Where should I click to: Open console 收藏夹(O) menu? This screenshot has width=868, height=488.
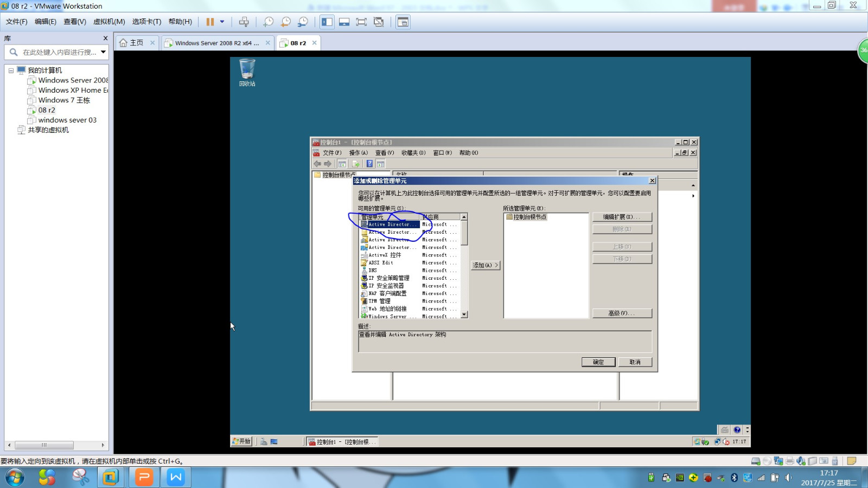click(x=413, y=153)
